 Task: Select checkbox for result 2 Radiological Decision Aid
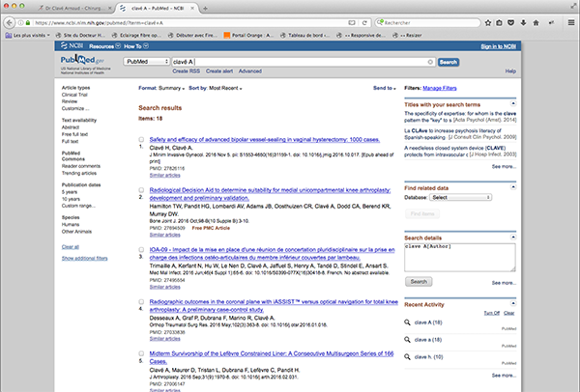[141, 190]
